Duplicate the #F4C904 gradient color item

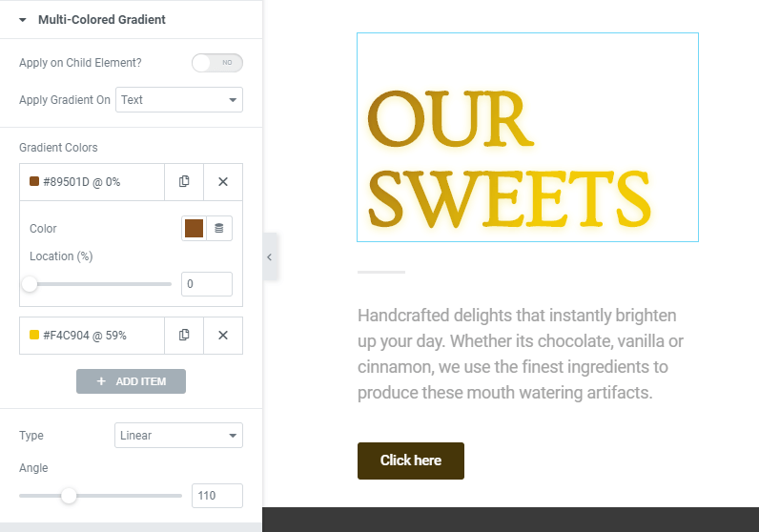[184, 335]
